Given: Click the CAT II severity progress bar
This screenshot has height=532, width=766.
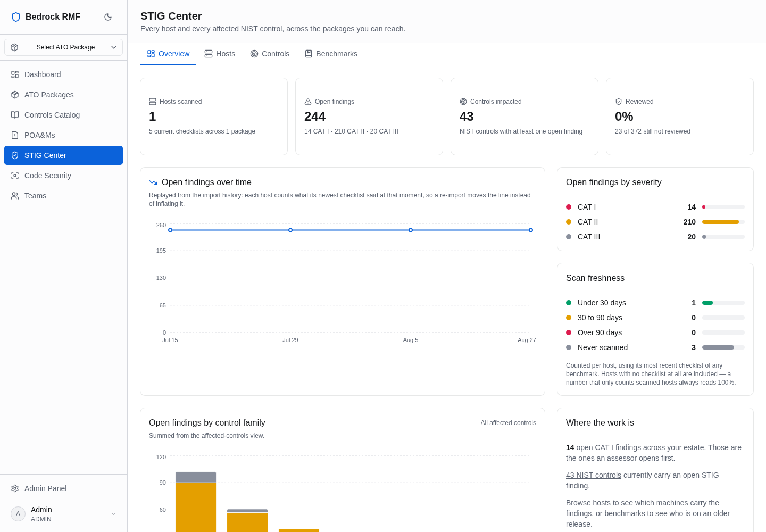Looking at the screenshot, I should (723, 222).
